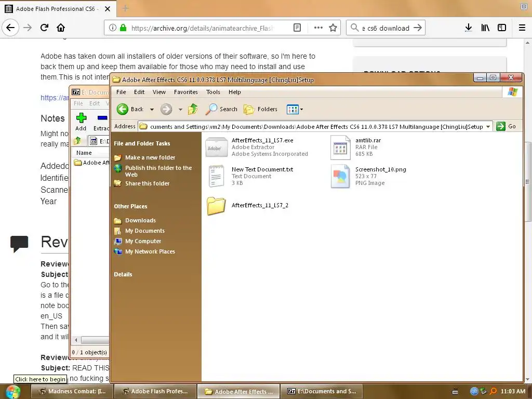The image size is (532, 399).
Task: Click the Go button beside address bar
Action: coord(506,126)
